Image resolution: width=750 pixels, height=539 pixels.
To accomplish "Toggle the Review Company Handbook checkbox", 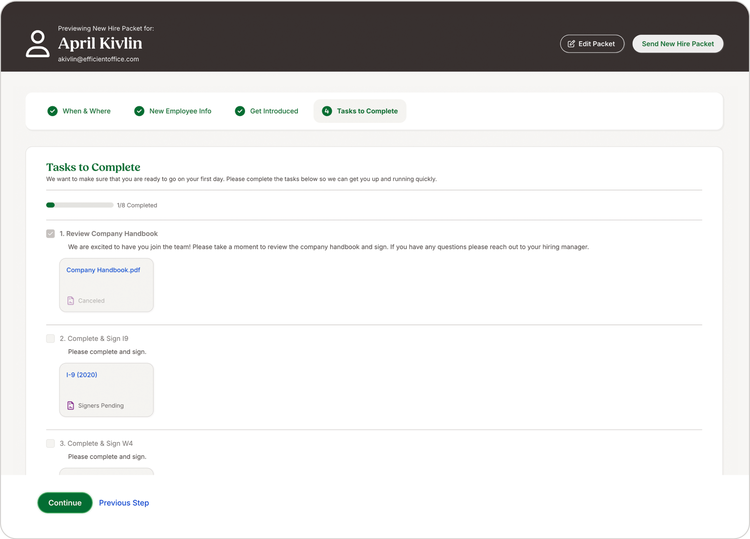I will pos(50,233).
